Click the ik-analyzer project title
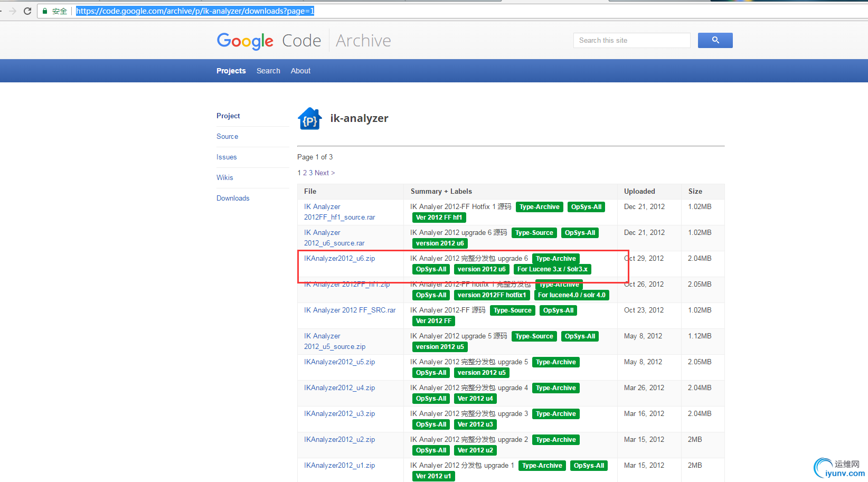Image resolution: width=868 pixels, height=482 pixels. [x=359, y=118]
